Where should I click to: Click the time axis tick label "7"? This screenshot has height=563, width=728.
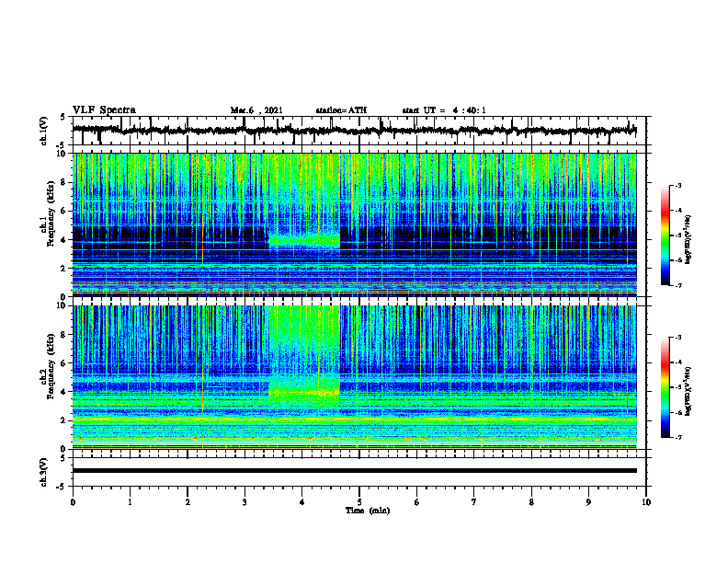click(x=474, y=502)
